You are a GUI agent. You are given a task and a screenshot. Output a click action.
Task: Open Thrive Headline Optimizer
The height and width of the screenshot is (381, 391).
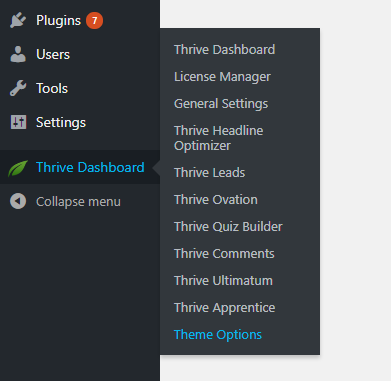coord(218,138)
